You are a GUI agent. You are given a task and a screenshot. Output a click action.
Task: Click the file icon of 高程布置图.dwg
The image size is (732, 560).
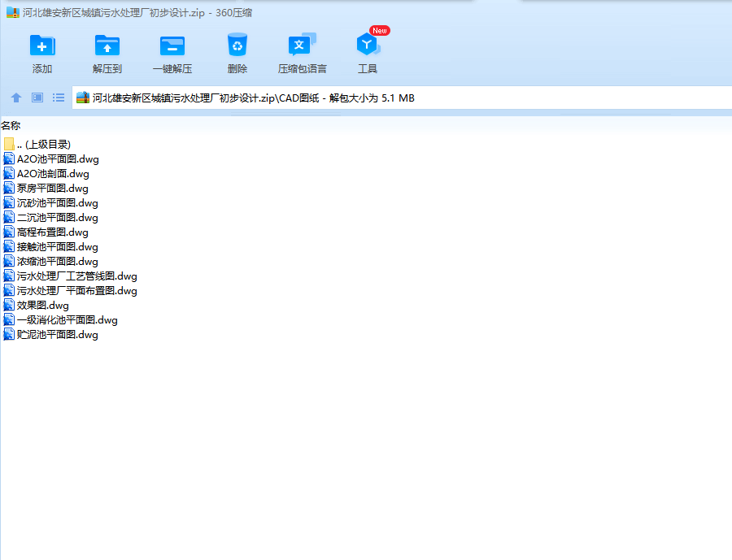(x=9, y=232)
